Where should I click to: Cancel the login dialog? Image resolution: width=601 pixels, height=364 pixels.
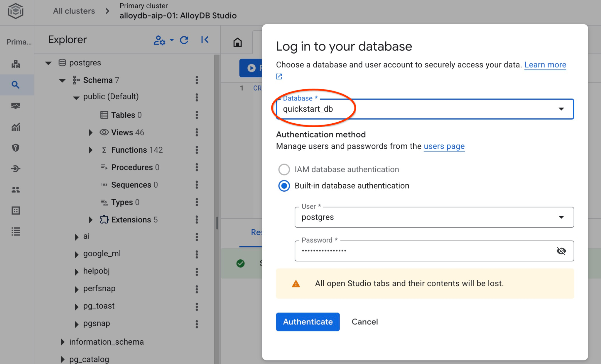[365, 322]
